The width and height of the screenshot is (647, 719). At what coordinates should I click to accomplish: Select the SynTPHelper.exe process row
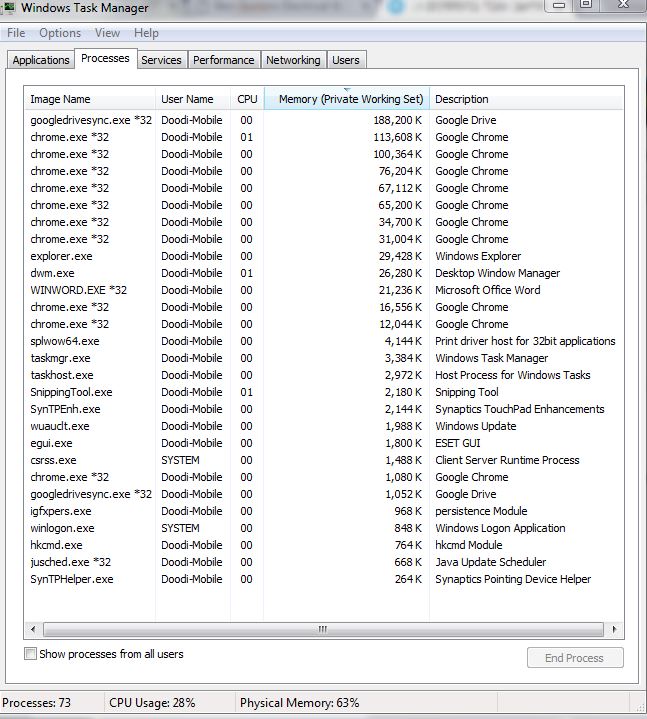pos(323,579)
